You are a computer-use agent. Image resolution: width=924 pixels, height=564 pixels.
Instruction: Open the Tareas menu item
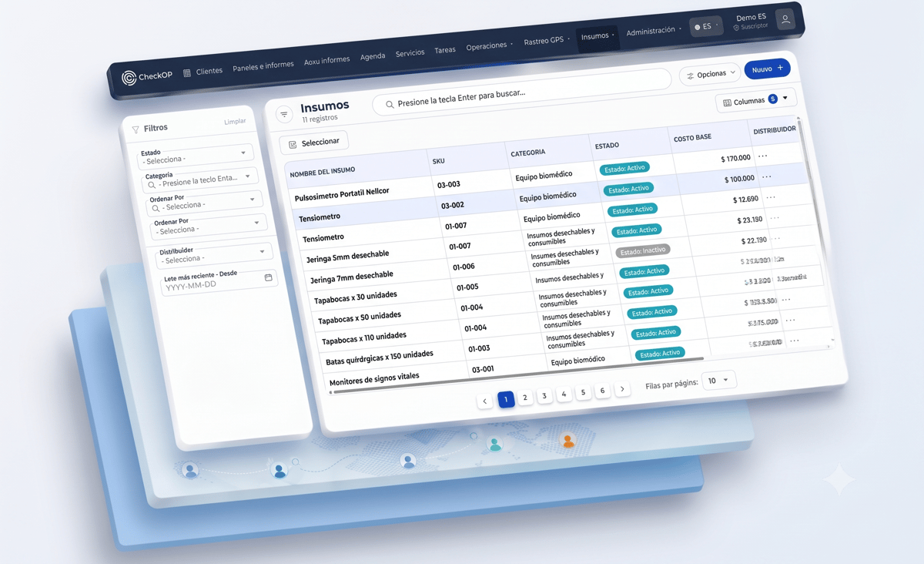tap(445, 50)
